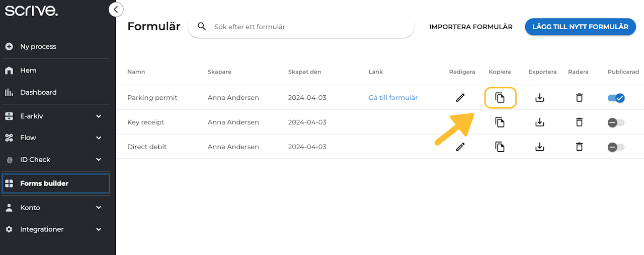Delete the Direct debit form

tap(579, 147)
